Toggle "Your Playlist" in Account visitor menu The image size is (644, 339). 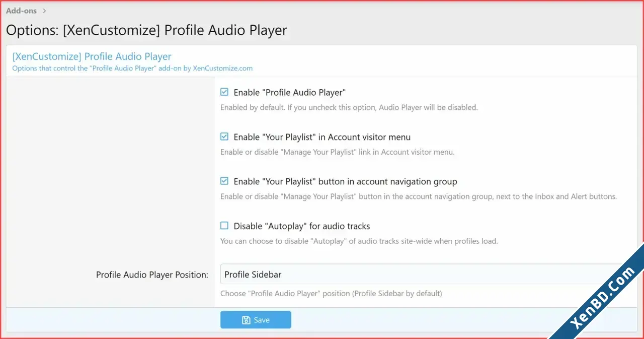(224, 137)
